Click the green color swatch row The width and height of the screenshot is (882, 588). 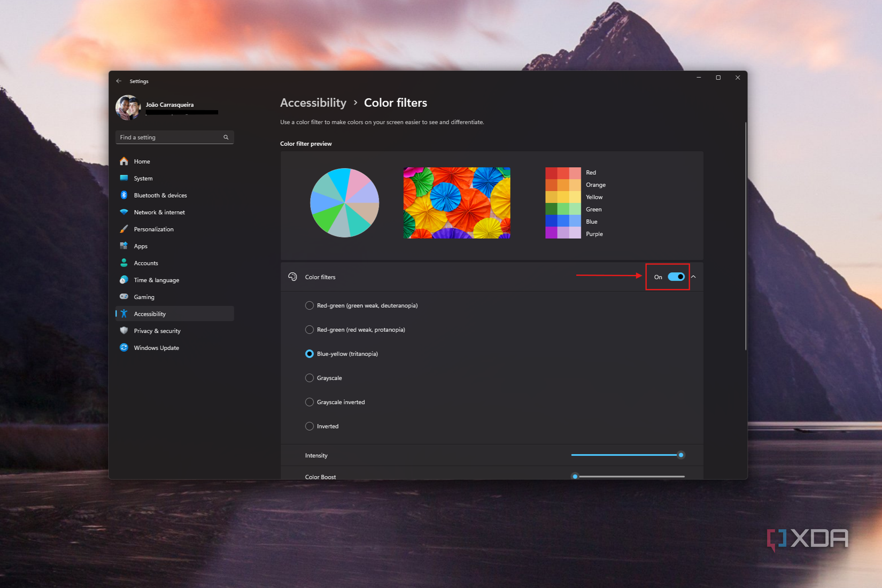563,209
